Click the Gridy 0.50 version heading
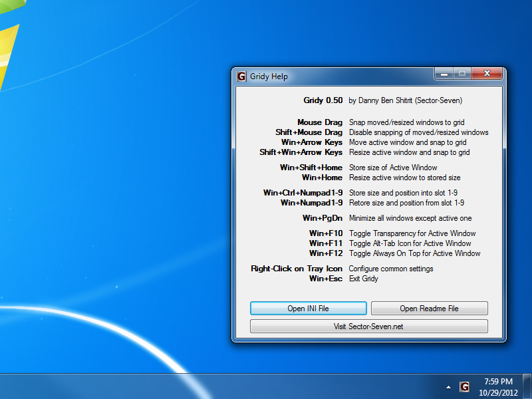532x399 pixels. pos(323,100)
